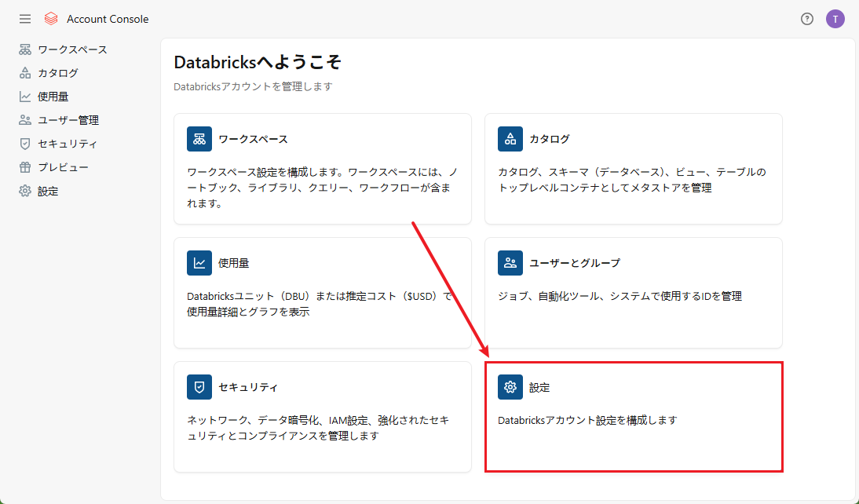
Task: Open the help question mark icon
Action: coord(806,19)
